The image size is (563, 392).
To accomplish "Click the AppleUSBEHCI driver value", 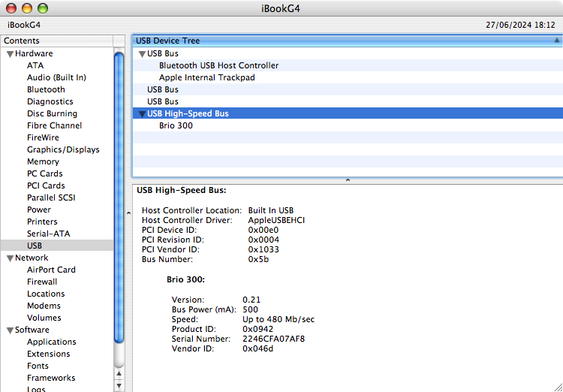I will click(276, 220).
